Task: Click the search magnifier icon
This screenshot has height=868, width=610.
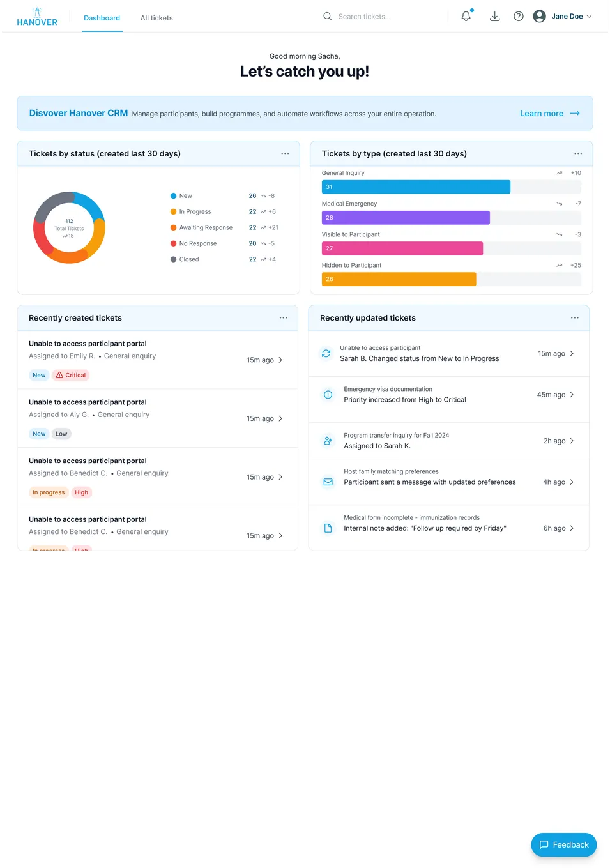Action: (328, 17)
